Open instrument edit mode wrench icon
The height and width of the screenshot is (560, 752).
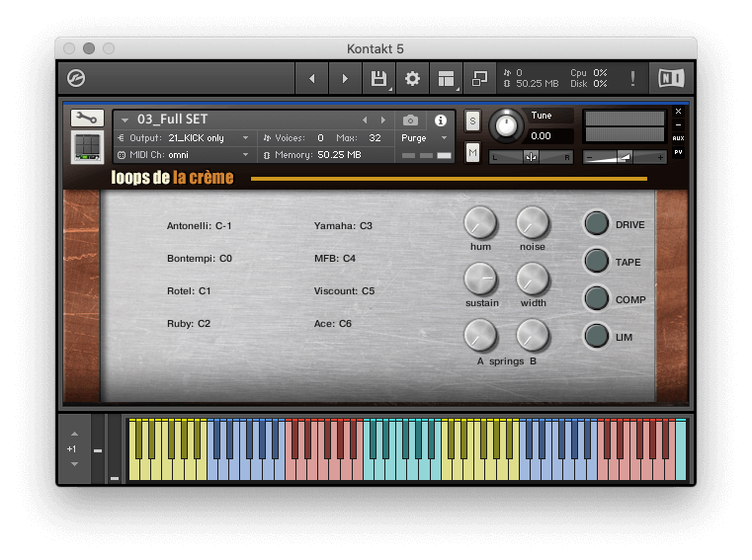[87, 118]
